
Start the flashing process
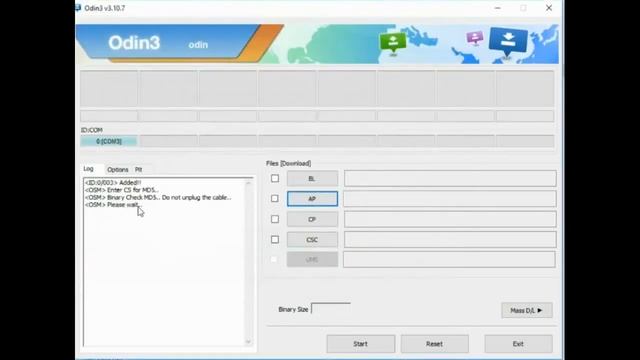[360, 344]
